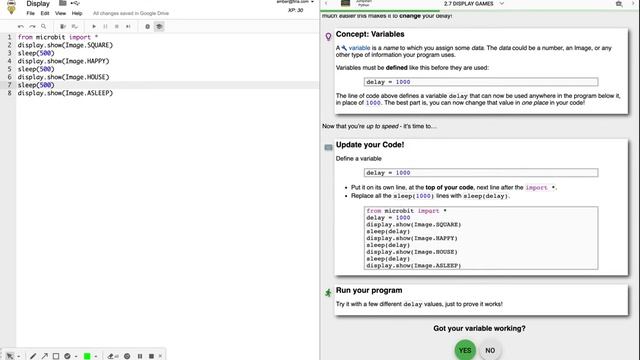This screenshot has width=640, height=360.
Task: Click the lesson module thumbnail image
Action: pyautogui.click(x=345, y=3)
